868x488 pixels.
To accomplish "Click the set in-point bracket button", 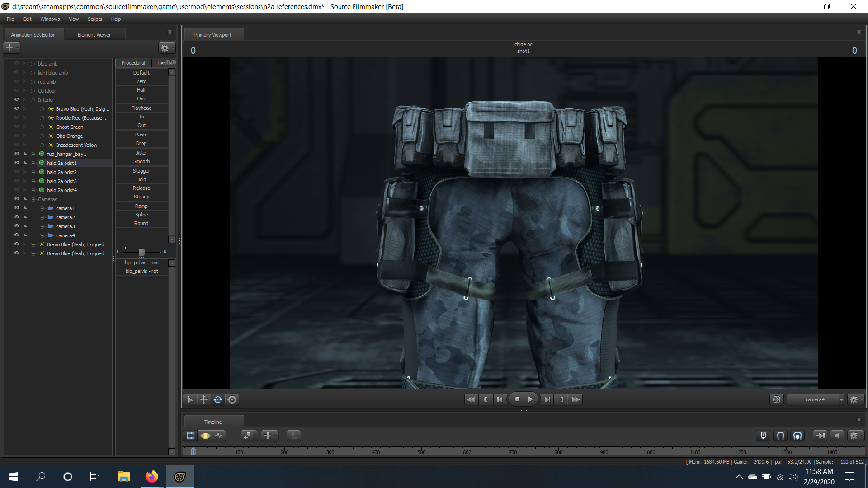I will 486,399.
